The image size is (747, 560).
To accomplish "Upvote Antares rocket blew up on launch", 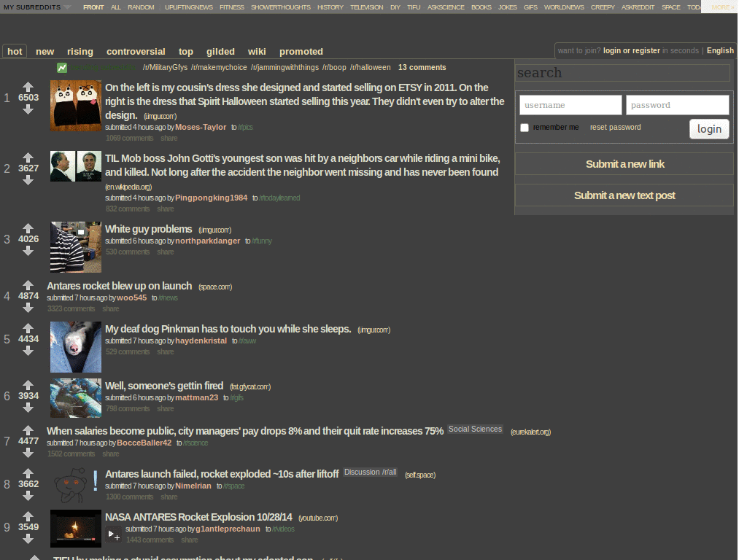I will [x=28, y=285].
